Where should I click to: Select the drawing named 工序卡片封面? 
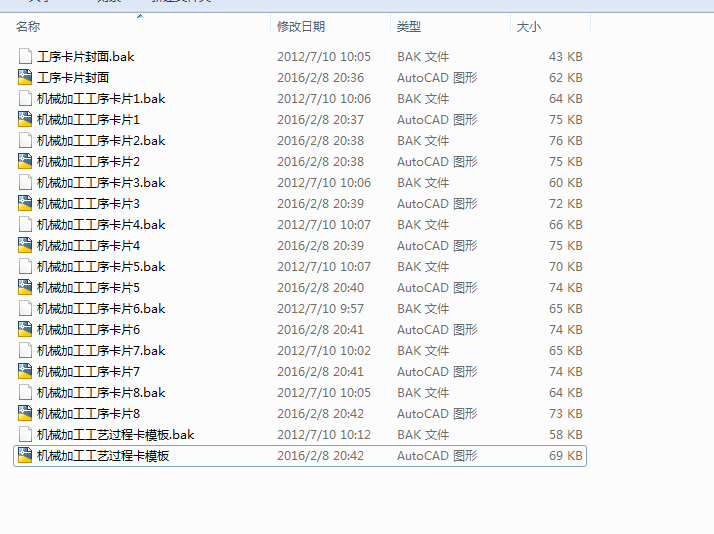(73, 77)
